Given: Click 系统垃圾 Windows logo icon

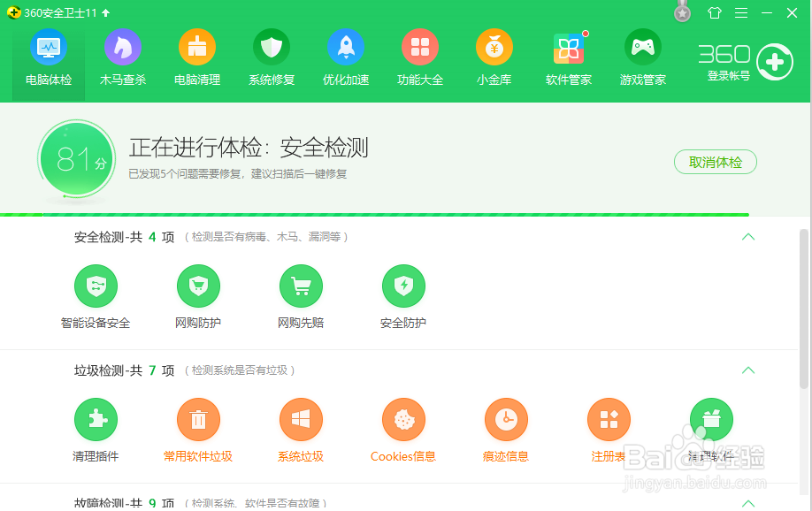Looking at the screenshot, I should click(x=301, y=419).
